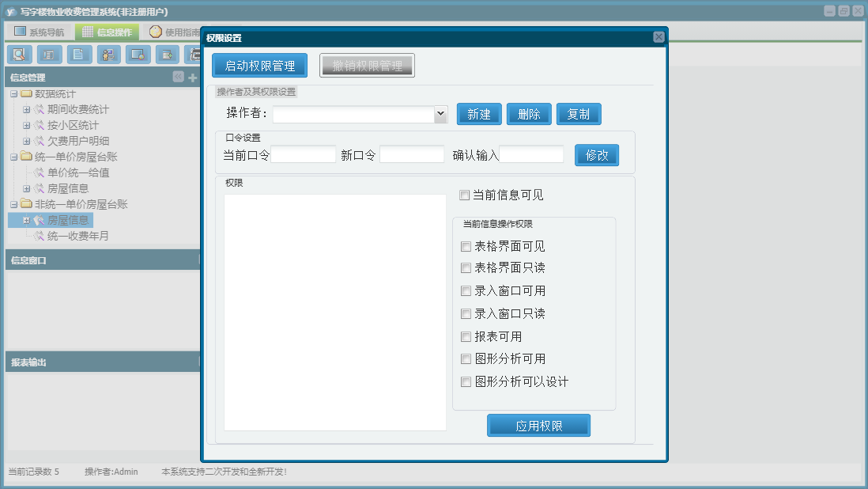Click 删除 operator button
868x489 pixels.
point(529,114)
